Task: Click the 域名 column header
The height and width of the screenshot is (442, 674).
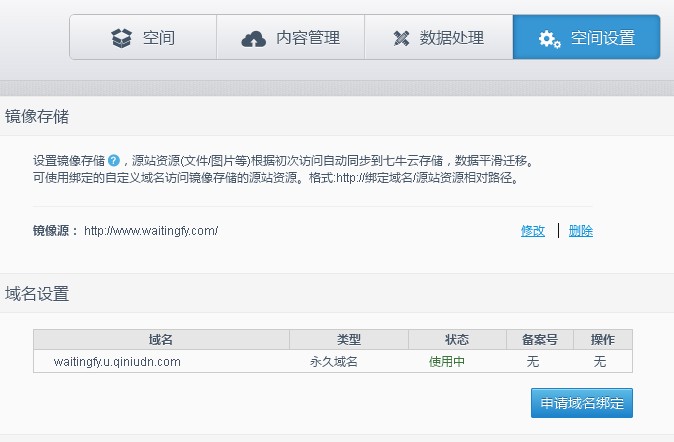Action: click(161, 340)
